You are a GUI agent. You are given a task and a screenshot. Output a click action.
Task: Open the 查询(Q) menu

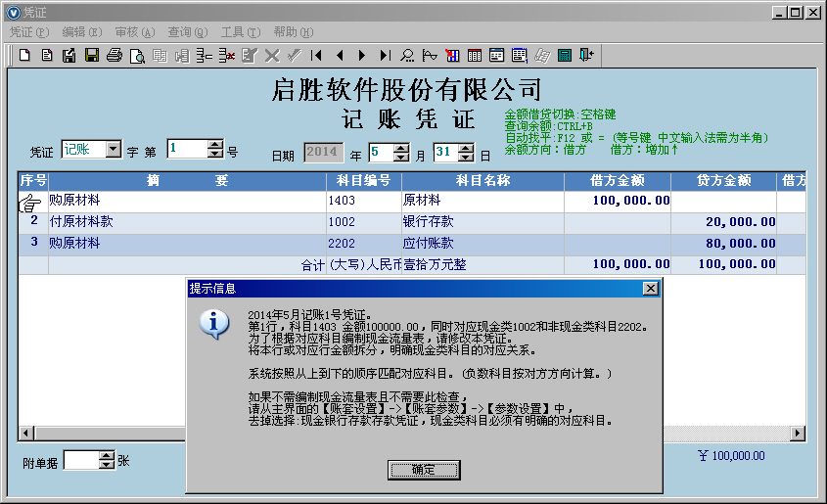pos(188,32)
